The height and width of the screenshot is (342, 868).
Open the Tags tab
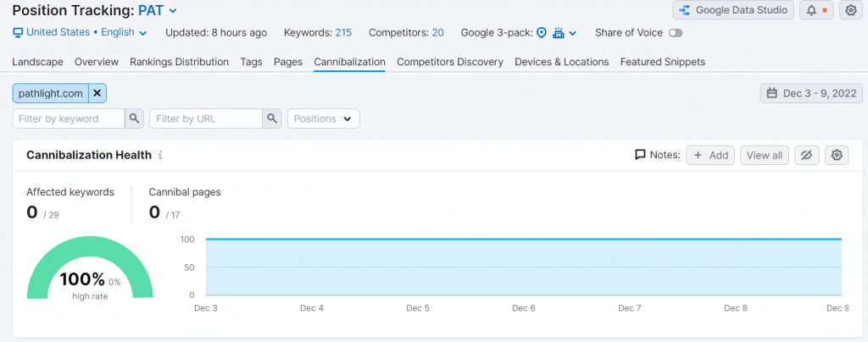[251, 62]
